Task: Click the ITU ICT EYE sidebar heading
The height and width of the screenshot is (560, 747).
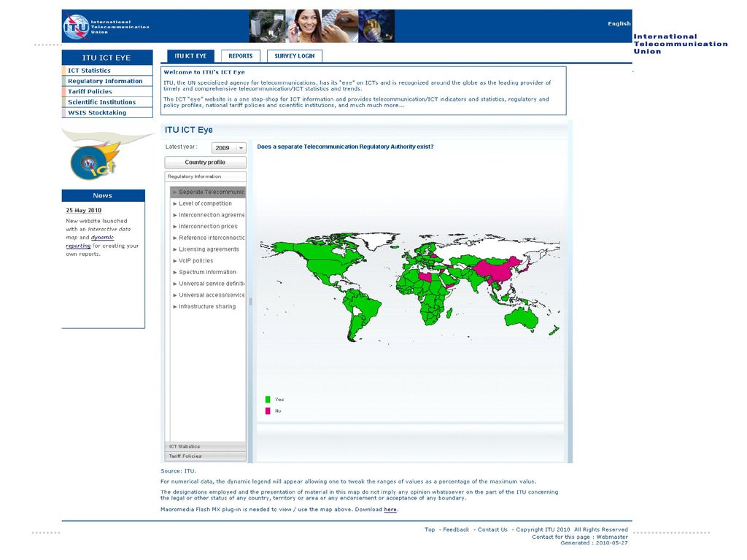Action: pyautogui.click(x=107, y=58)
